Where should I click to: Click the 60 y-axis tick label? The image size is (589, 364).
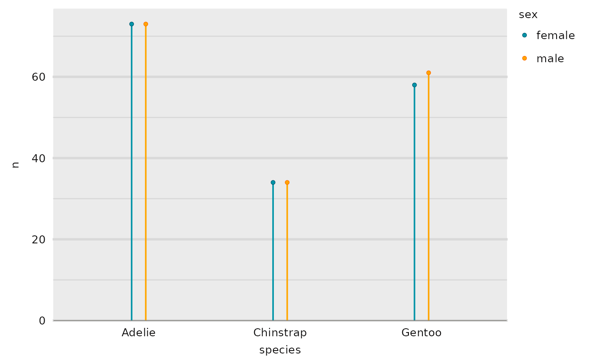[x=39, y=77]
